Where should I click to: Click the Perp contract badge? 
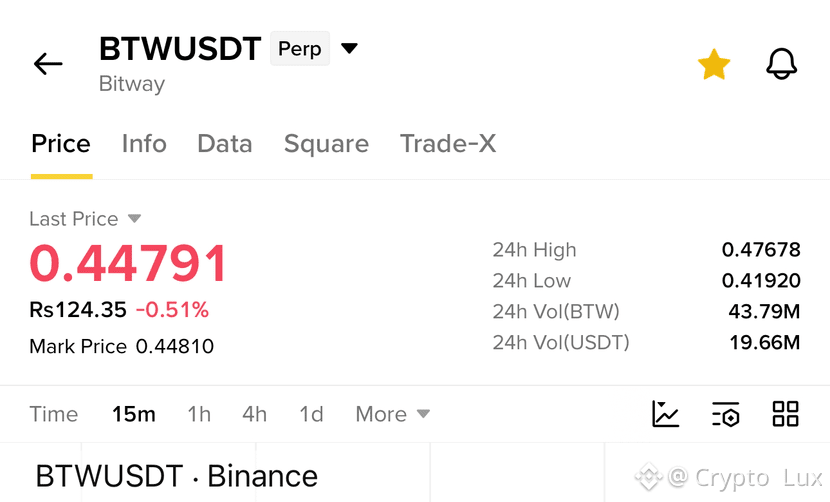(x=300, y=49)
